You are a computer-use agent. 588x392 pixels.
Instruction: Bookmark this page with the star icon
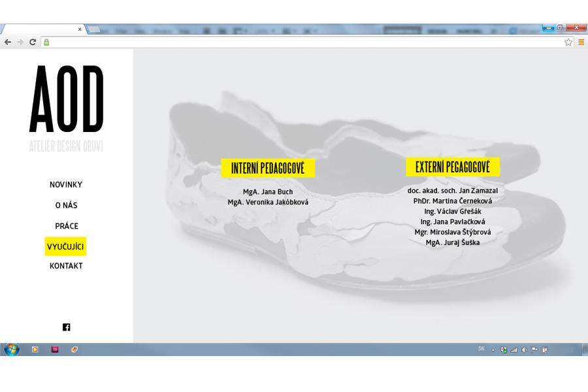click(x=568, y=42)
